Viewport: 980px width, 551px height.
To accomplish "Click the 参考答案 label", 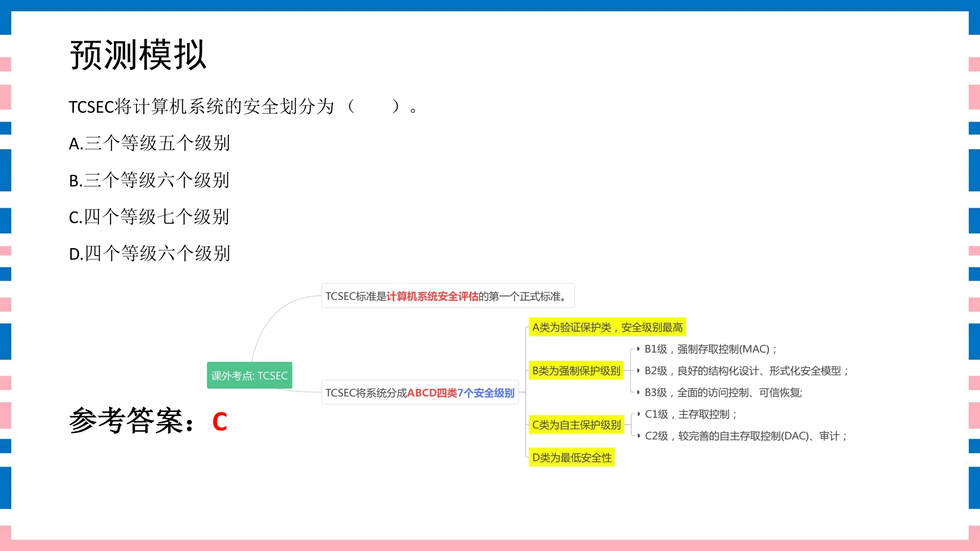I will (x=132, y=421).
